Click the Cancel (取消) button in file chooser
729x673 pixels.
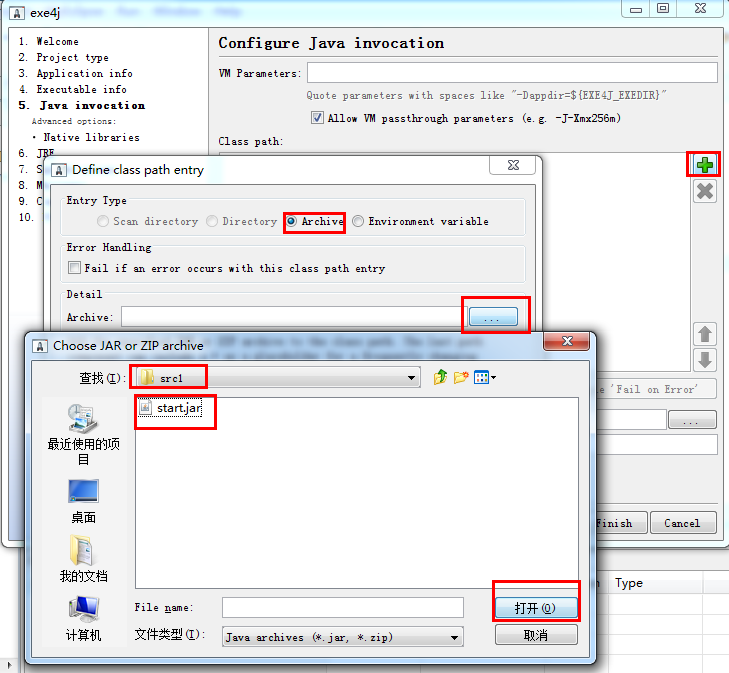pos(536,635)
